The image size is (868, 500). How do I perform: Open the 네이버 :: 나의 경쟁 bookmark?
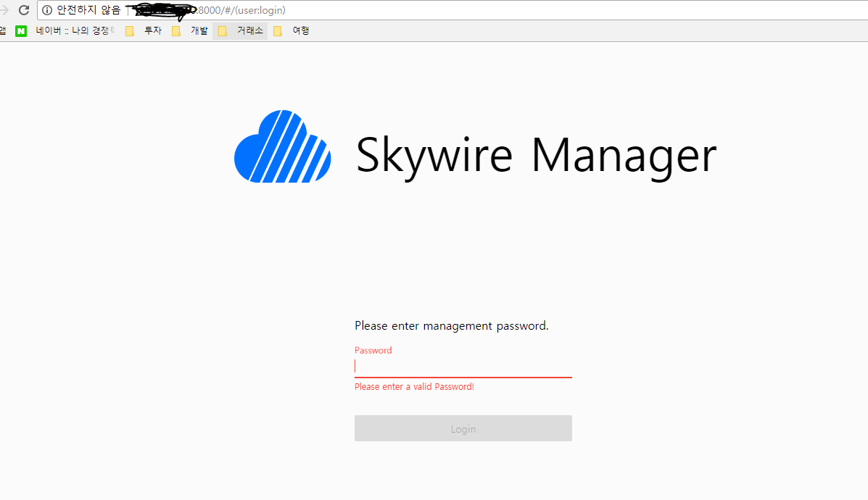(x=75, y=30)
